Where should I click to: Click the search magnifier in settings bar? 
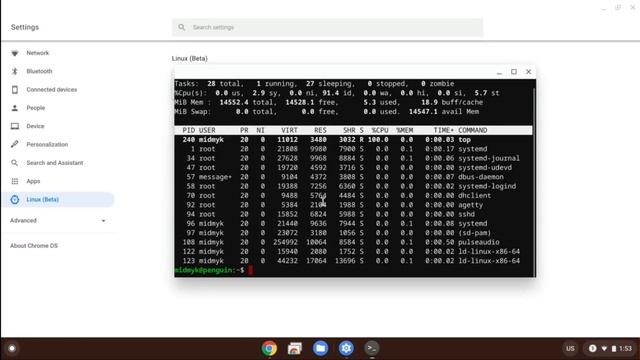point(182,27)
